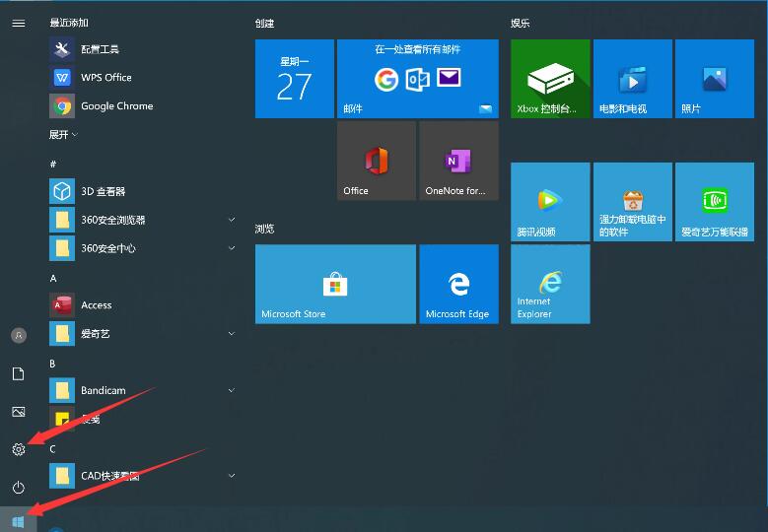Image resolution: width=768 pixels, height=532 pixels.
Task: Expand the recently added list with 展开
Action: 63,135
